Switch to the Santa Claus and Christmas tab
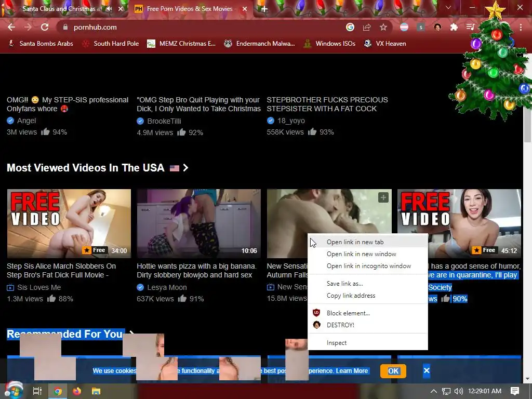The width and height of the screenshot is (532, 399). point(61,9)
